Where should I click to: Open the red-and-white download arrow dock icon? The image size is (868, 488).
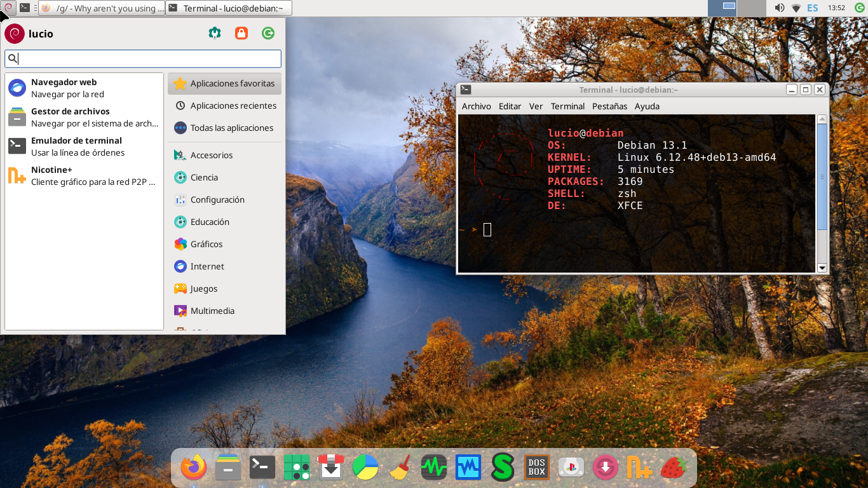coord(331,468)
